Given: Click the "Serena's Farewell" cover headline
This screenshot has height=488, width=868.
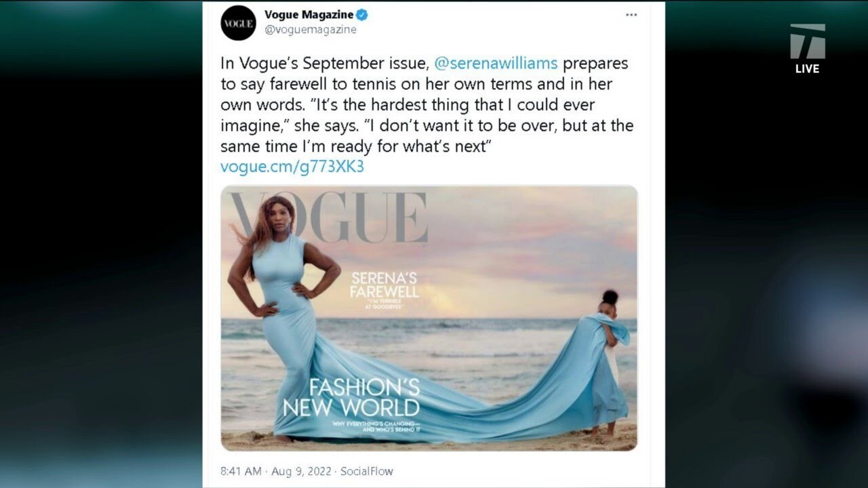Looking at the screenshot, I should [384, 285].
